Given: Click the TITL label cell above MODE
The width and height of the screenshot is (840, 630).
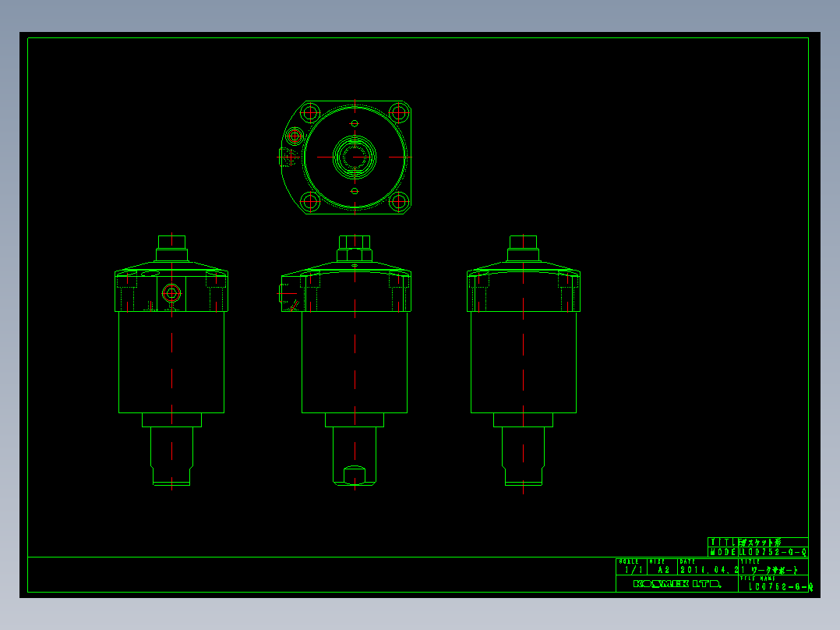Looking at the screenshot, I should point(723,543).
